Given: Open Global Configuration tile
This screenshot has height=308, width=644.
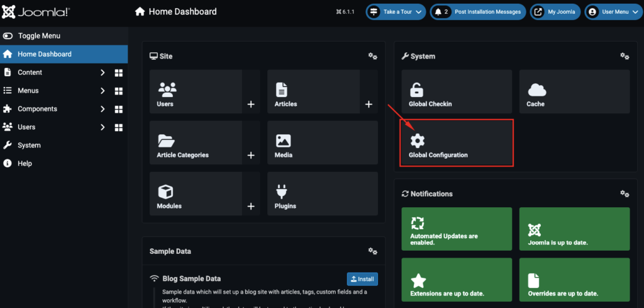Looking at the screenshot, I should coord(457,143).
